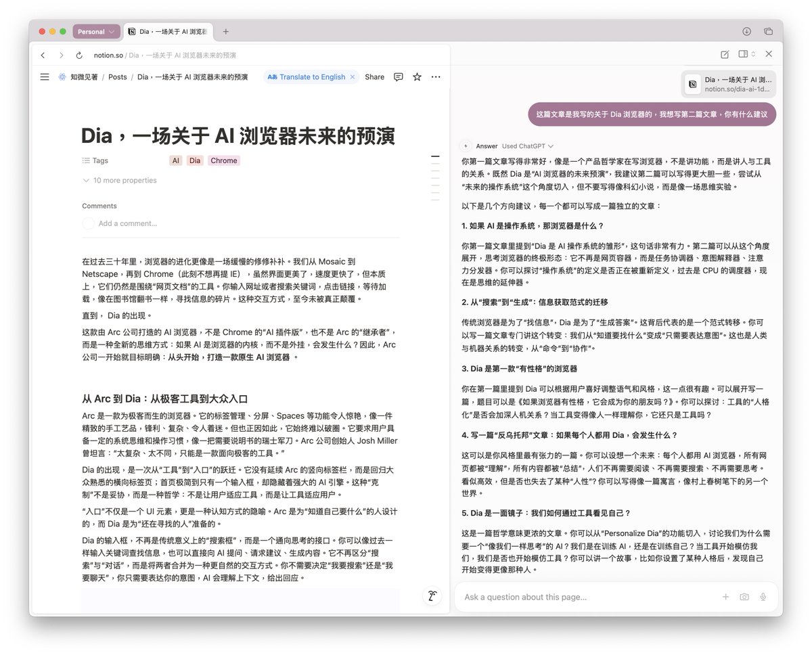Open the Notion AI floating button
This screenshot has height=655, width=812.
pyautogui.click(x=432, y=596)
